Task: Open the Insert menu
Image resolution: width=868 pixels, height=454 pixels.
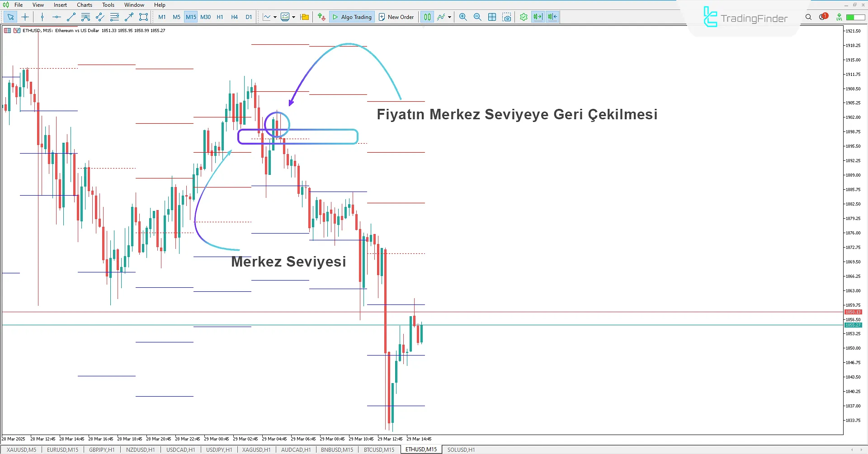Action: click(60, 5)
